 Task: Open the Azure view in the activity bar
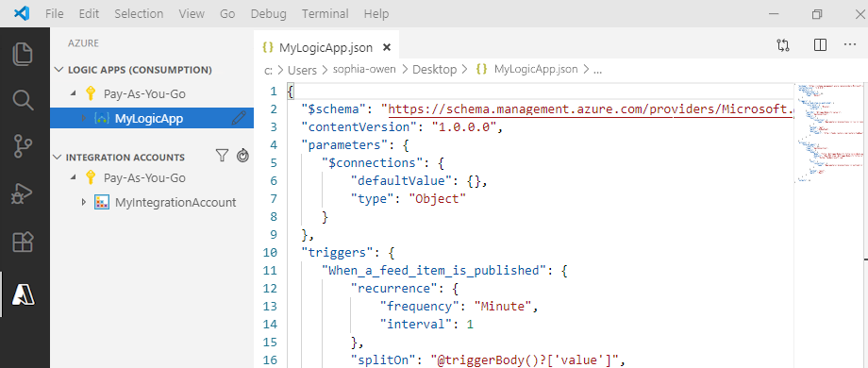(24, 294)
